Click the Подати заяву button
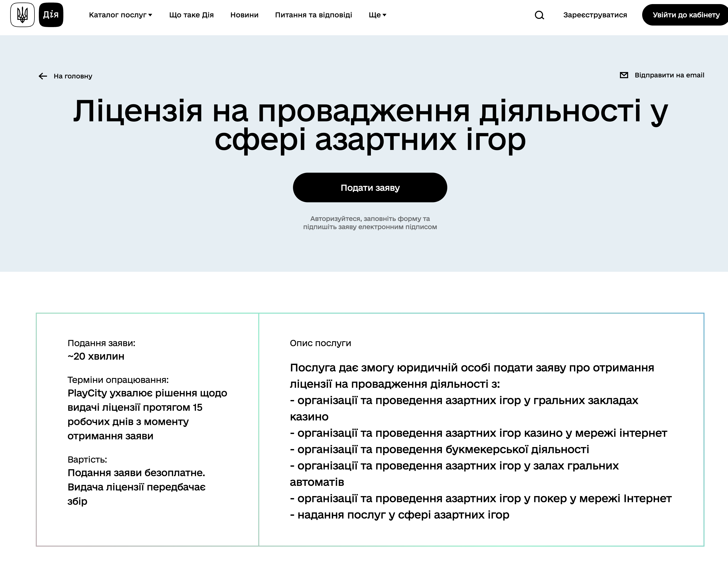The width and height of the screenshot is (728, 564). click(x=370, y=187)
